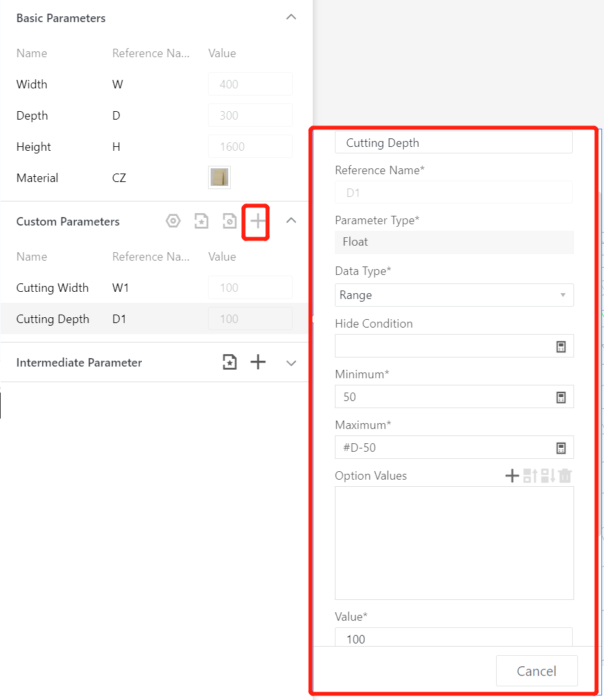Click the Cutting Depth name field
Image resolution: width=604 pixels, height=700 pixels.
point(453,143)
